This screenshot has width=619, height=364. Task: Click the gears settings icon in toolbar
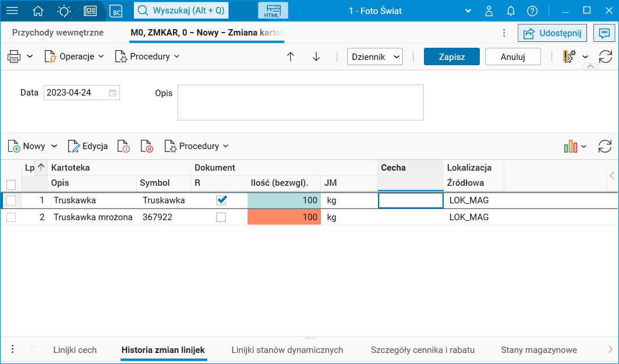570,56
